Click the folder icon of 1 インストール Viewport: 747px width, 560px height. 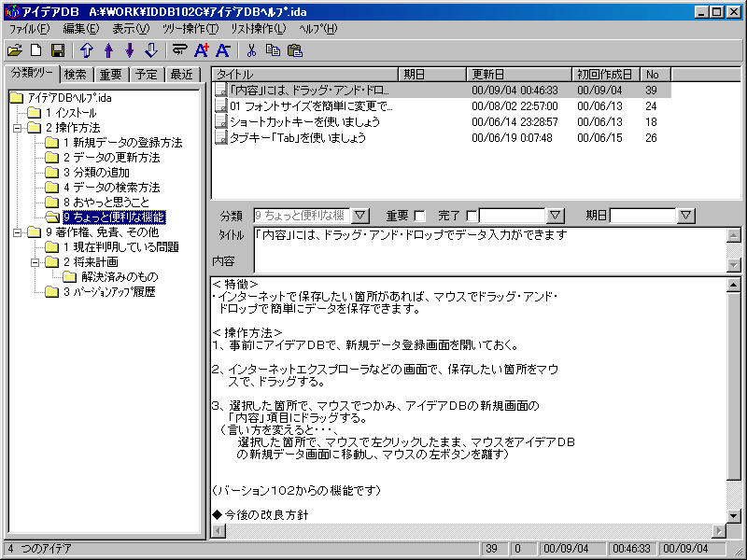34,113
